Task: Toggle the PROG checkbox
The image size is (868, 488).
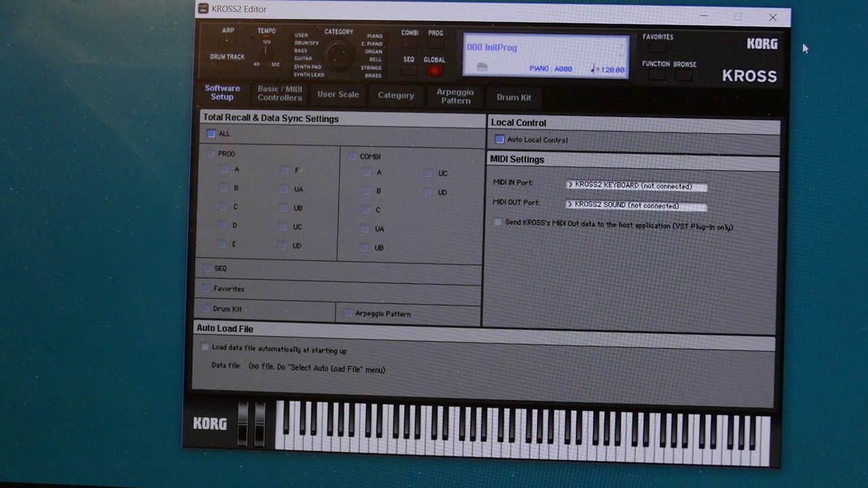Action: (x=210, y=154)
